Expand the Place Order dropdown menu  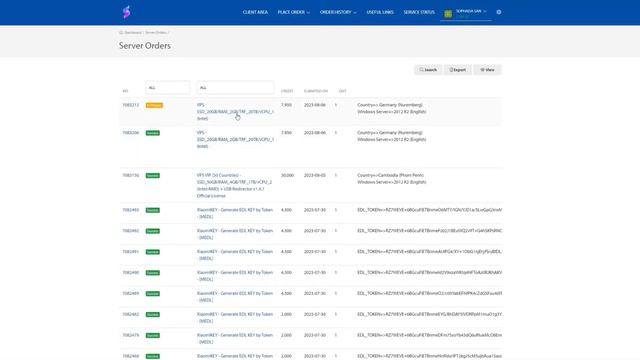click(293, 12)
